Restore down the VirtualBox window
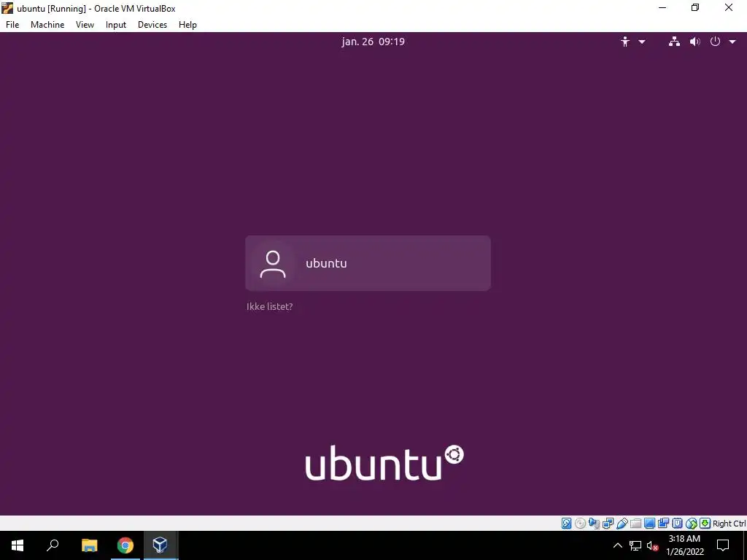 pyautogui.click(x=695, y=8)
